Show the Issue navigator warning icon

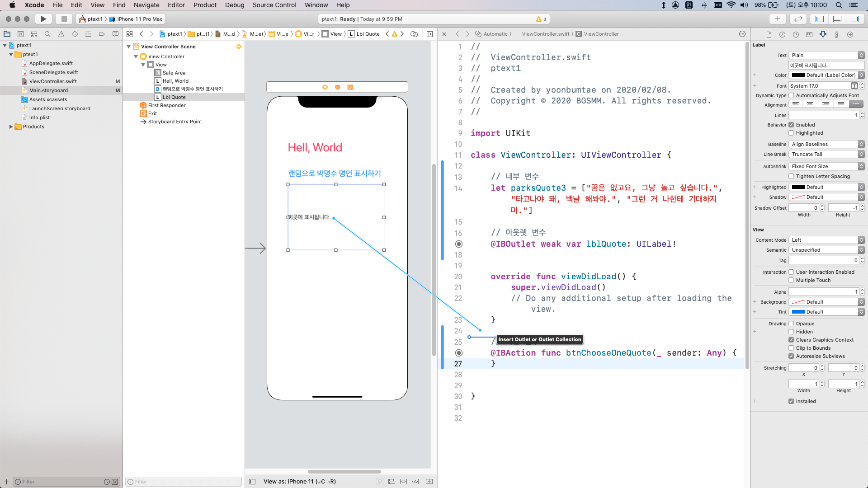click(x=61, y=34)
